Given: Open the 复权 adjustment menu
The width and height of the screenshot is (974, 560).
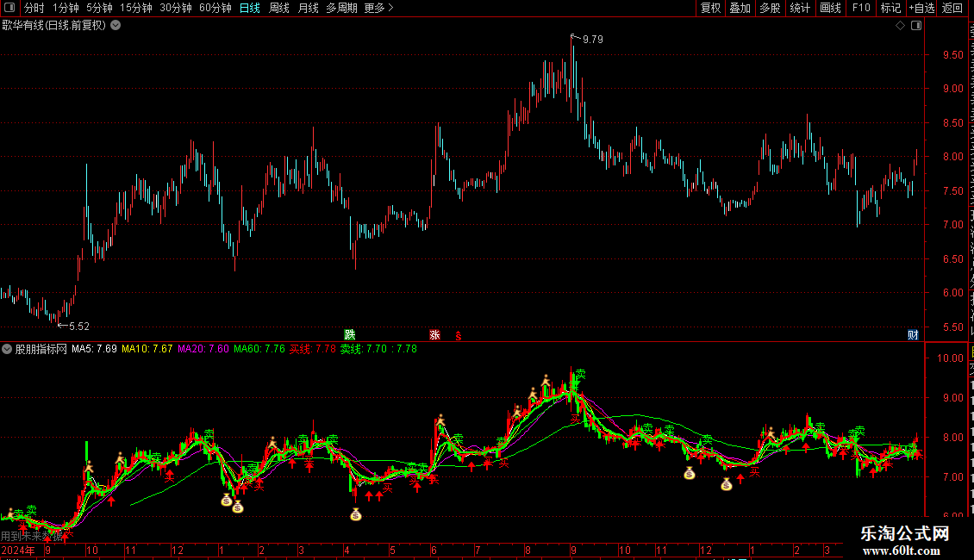Looking at the screenshot, I should (x=710, y=8).
